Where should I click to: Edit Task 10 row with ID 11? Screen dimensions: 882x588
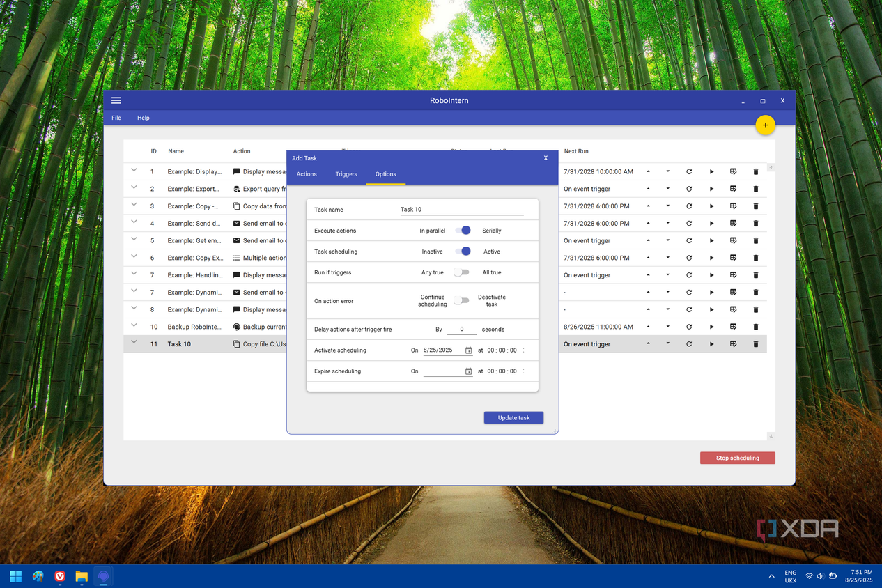coord(733,344)
